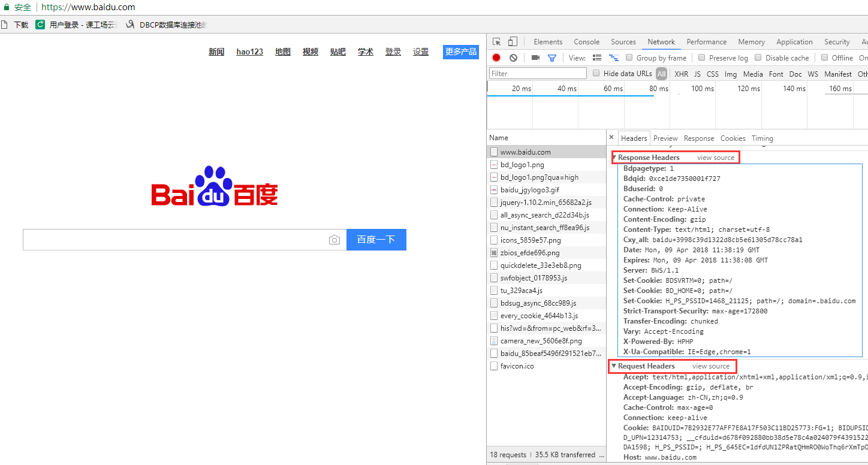The height and width of the screenshot is (465, 868).
Task: Open the DBCP数据库连接池 bookmark
Action: 167,25
